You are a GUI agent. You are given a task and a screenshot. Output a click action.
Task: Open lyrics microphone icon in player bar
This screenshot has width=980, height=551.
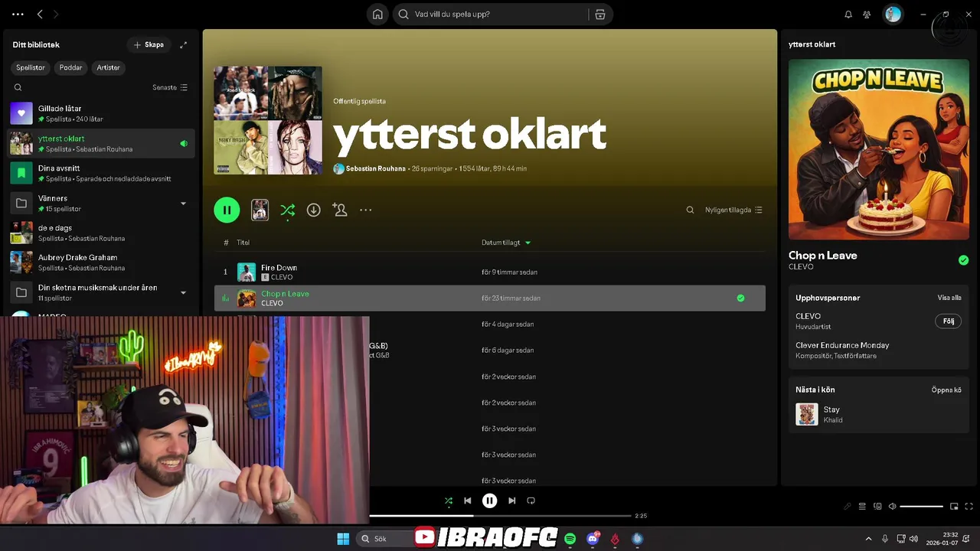click(x=848, y=506)
